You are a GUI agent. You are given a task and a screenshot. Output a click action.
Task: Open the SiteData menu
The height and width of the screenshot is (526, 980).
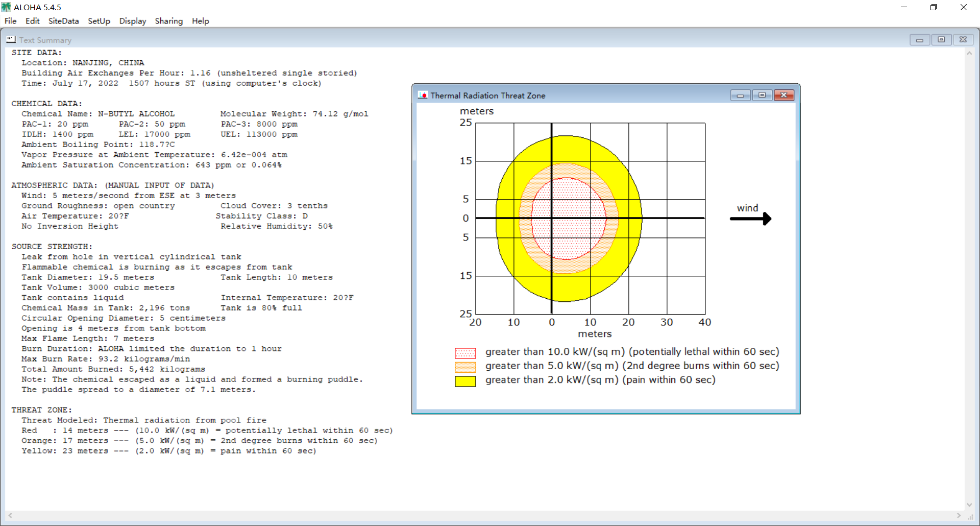tap(63, 21)
